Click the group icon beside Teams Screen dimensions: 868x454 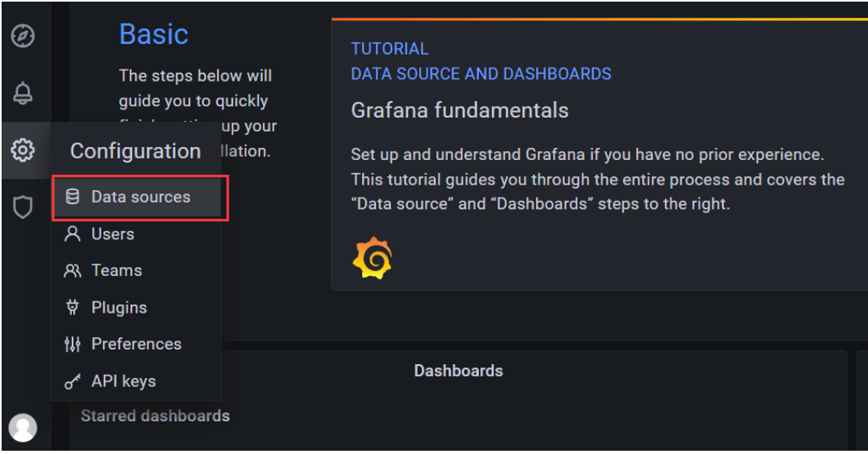[x=73, y=270]
